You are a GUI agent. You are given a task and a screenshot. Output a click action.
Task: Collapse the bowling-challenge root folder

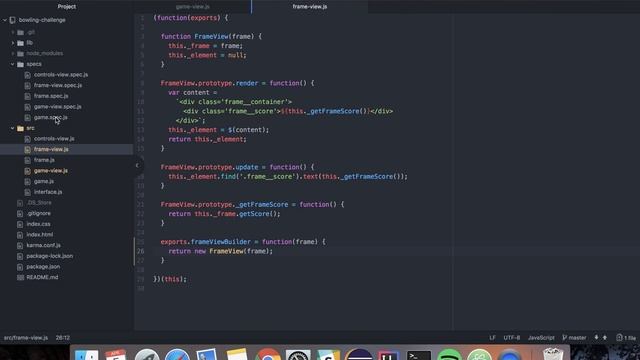coord(5,20)
